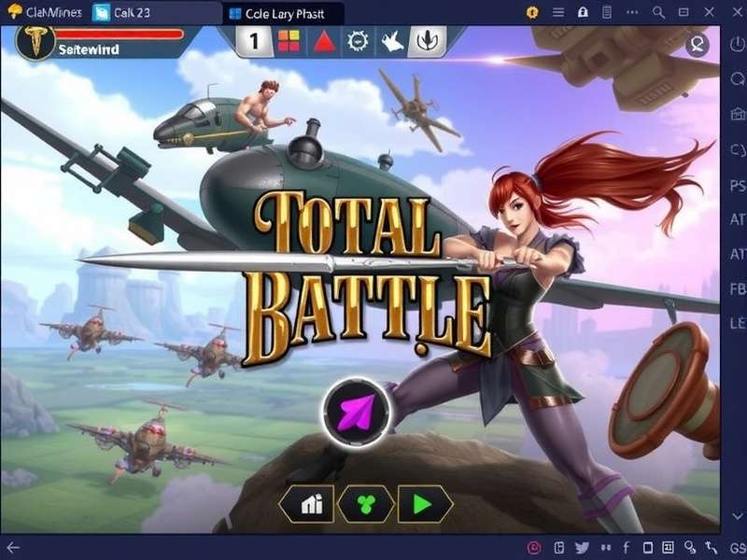Click the red health bar
Image resolution: width=747 pixels, height=560 pixels.
pos(120,34)
